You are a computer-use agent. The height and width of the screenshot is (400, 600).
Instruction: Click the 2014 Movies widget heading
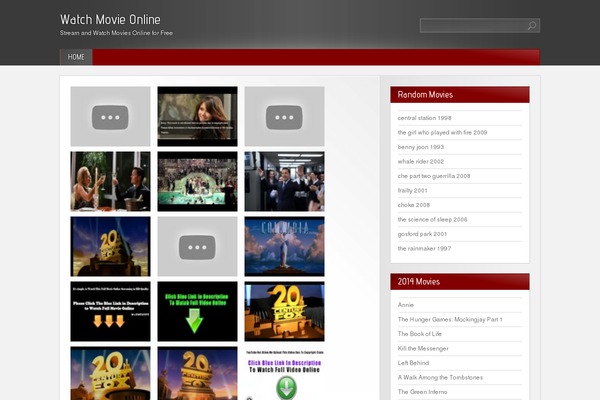tap(419, 282)
